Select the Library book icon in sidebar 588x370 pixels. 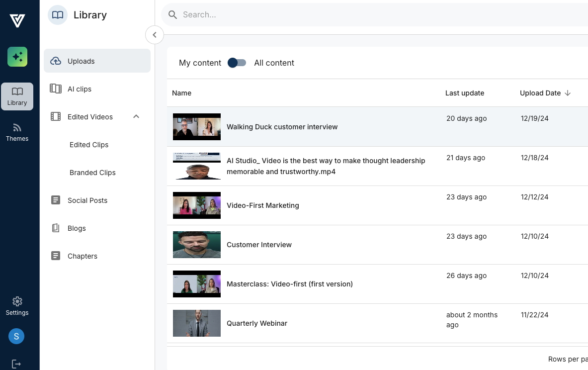pyautogui.click(x=17, y=92)
